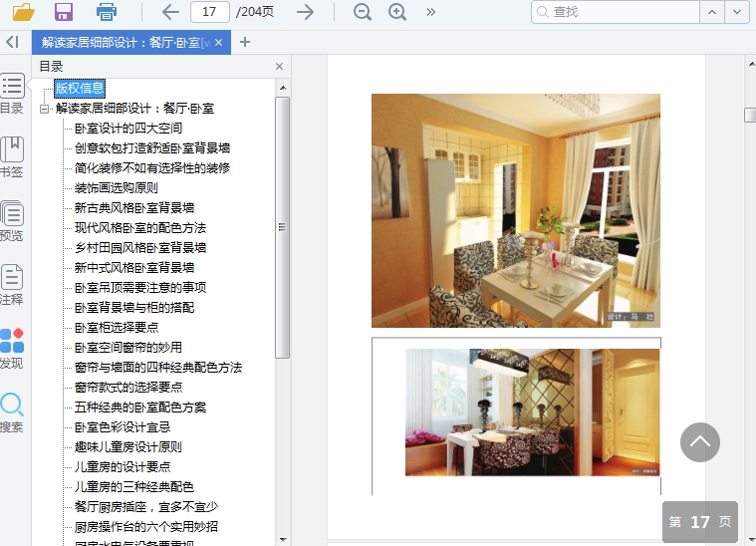Click the lower dining room photo with lattice mirror

(532, 412)
